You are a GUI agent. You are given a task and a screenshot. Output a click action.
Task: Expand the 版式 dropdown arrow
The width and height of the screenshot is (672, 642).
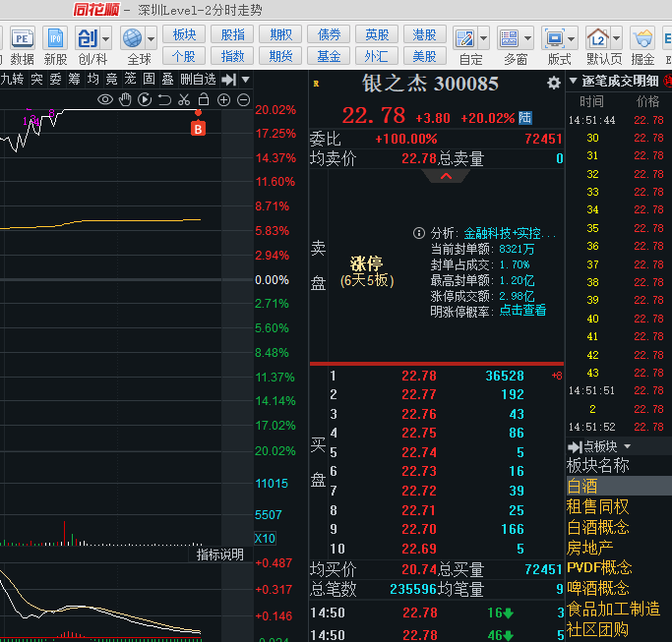click(x=572, y=39)
